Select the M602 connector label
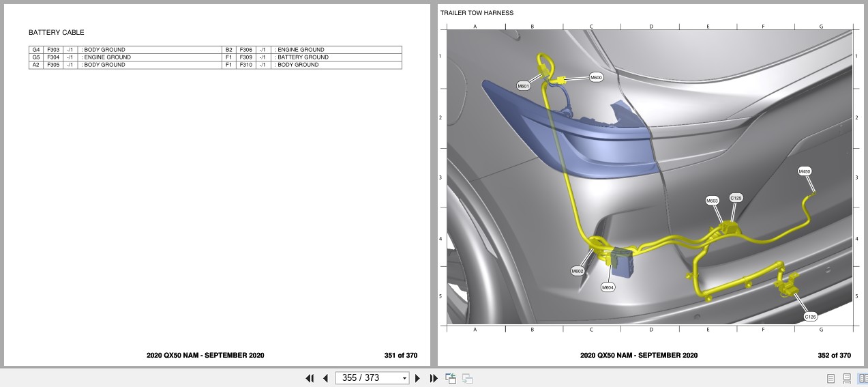This screenshot has height=387, width=868. click(578, 271)
